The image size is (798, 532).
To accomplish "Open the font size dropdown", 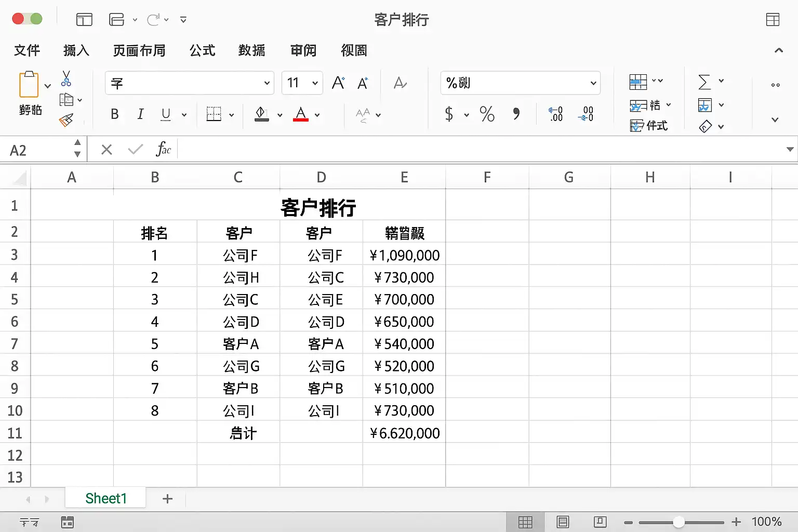I will tap(315, 83).
